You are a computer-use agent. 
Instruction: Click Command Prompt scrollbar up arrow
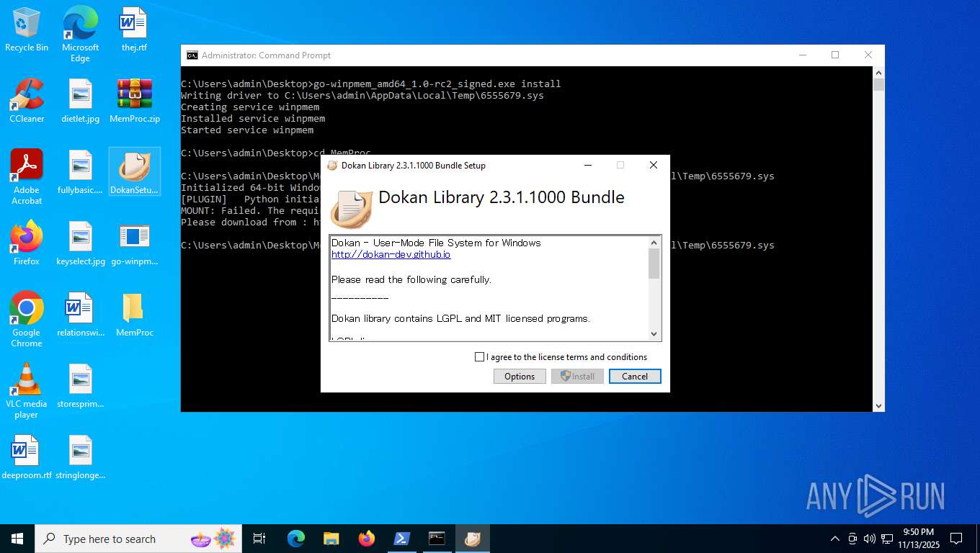click(x=878, y=73)
